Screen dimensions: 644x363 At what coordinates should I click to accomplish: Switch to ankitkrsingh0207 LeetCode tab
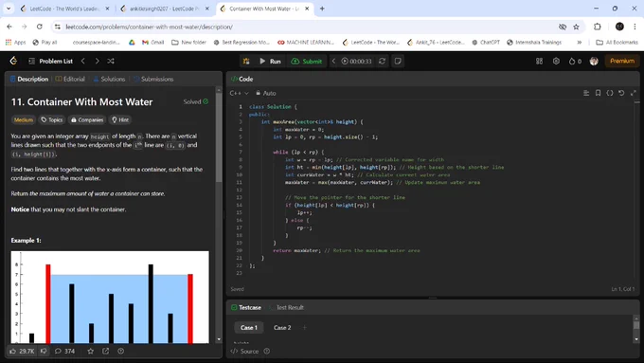(x=164, y=9)
